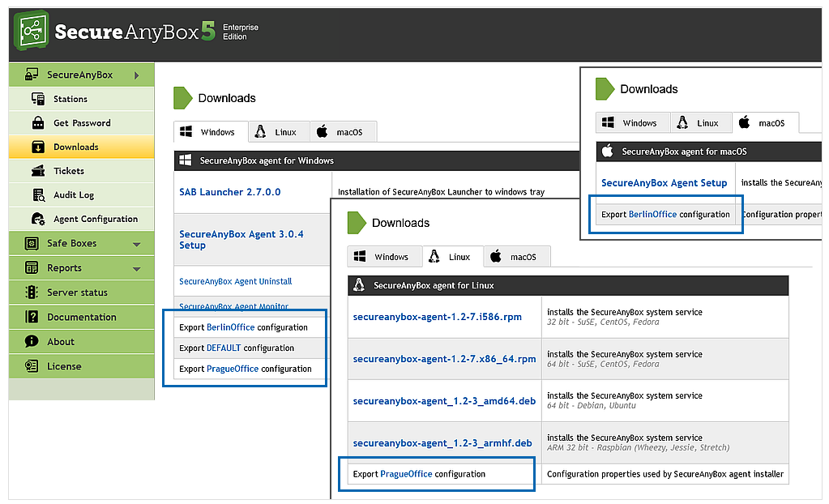Screen dimensions: 829x504
Task: Open Agent Configuration menu item
Action: [81, 219]
